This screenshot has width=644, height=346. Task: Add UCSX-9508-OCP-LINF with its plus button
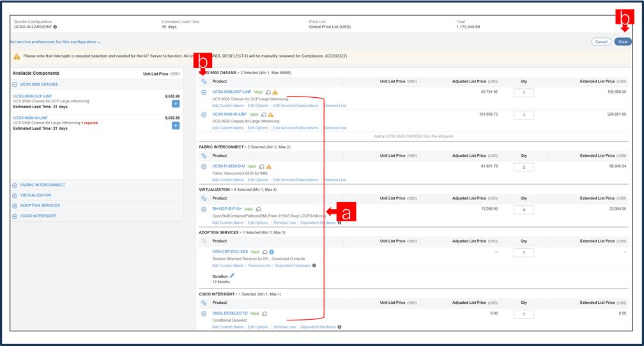tap(175, 104)
